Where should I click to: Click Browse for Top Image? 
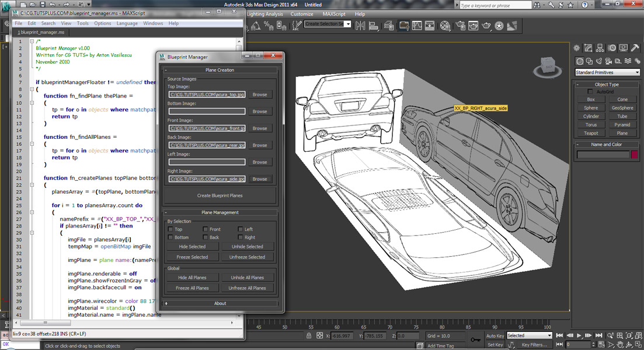click(260, 94)
